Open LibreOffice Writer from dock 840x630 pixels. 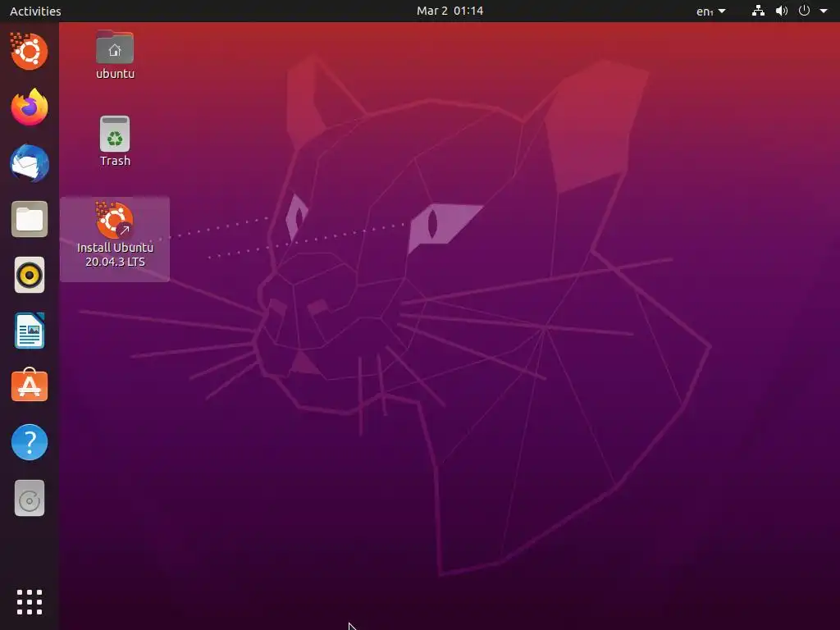(30, 331)
